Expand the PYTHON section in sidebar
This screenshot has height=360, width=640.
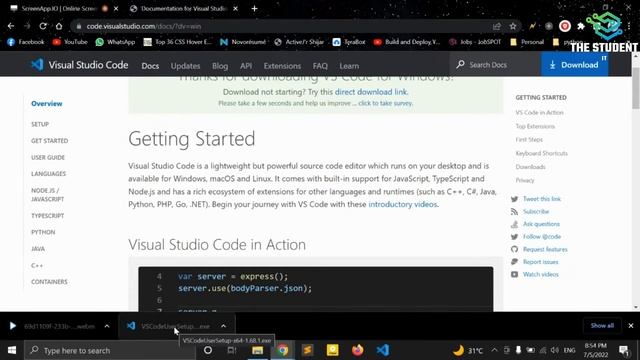pos(43,232)
